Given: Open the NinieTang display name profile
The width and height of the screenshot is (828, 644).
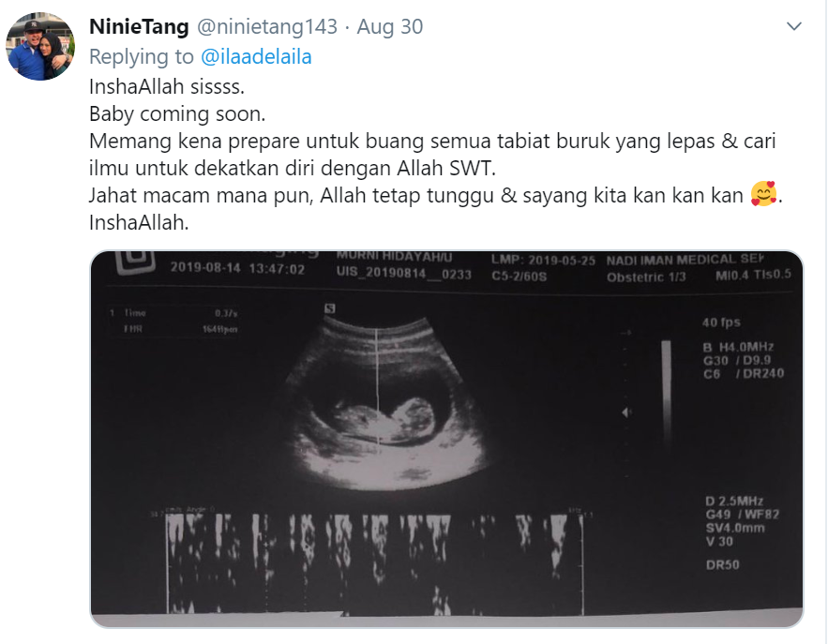Looking at the screenshot, I should click(x=139, y=26).
